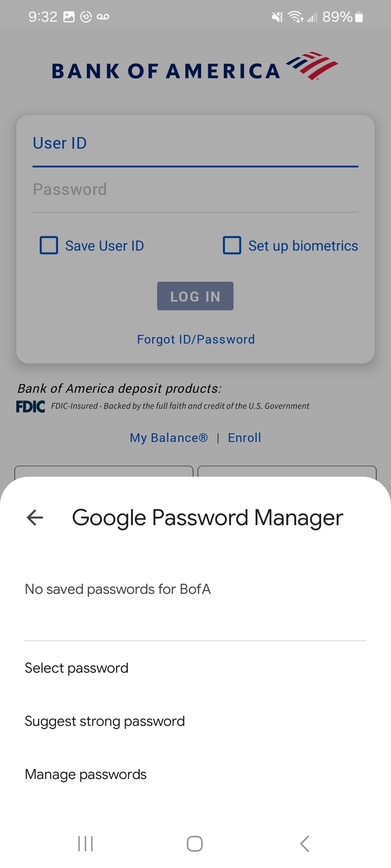Tap the muted sound status bar icon

[x=277, y=17]
